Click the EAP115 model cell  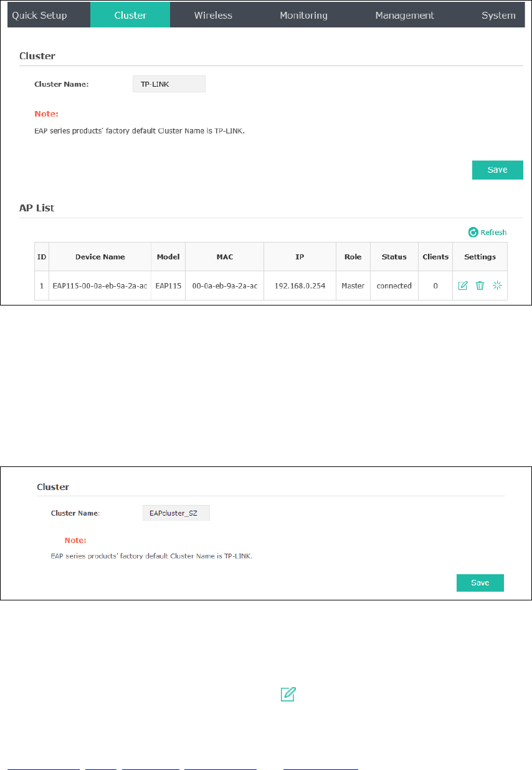168,286
